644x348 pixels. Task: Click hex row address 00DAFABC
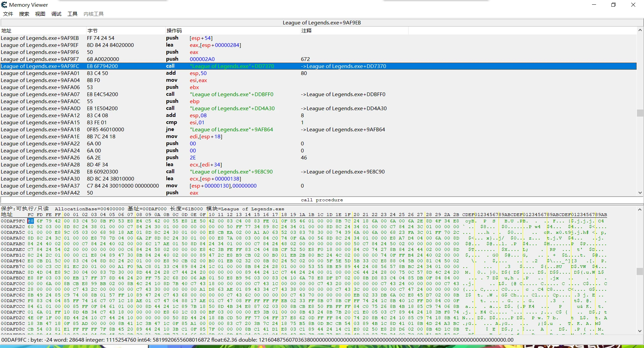coord(13,243)
